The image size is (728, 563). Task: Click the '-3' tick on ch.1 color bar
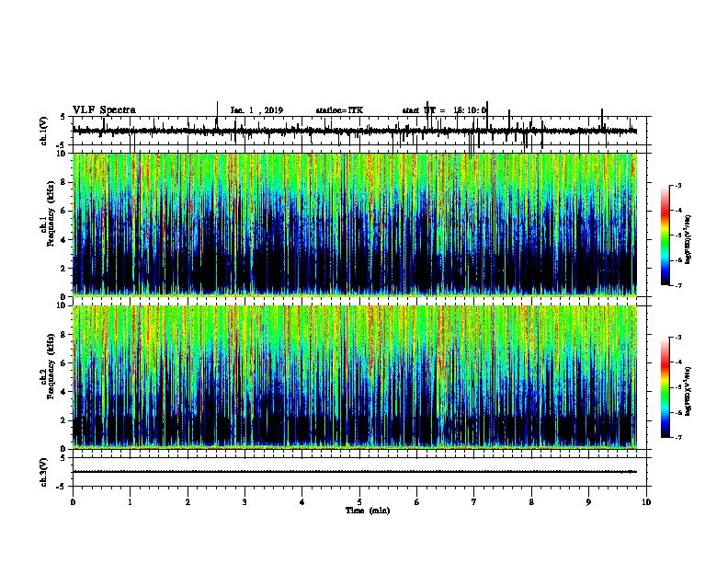(x=678, y=186)
